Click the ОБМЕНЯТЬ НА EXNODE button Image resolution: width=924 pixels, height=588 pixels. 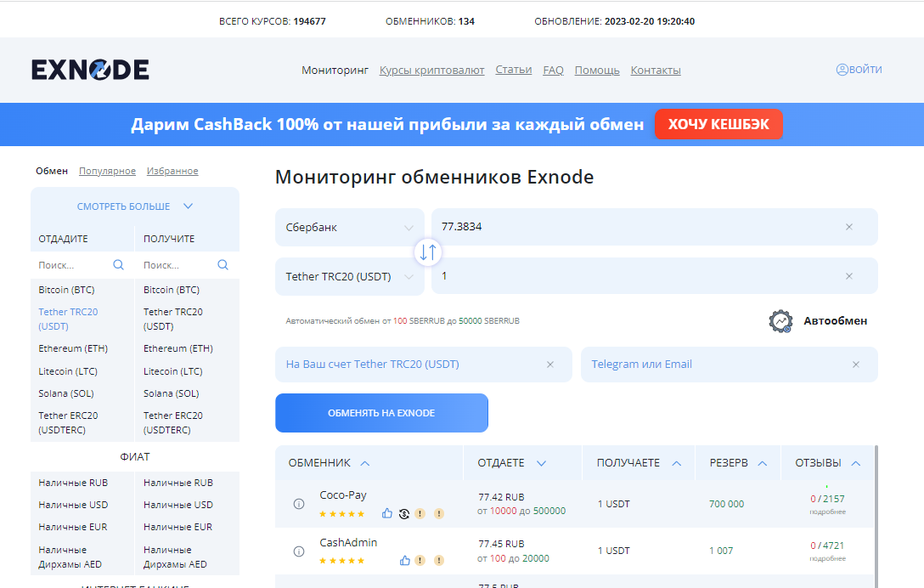point(382,413)
